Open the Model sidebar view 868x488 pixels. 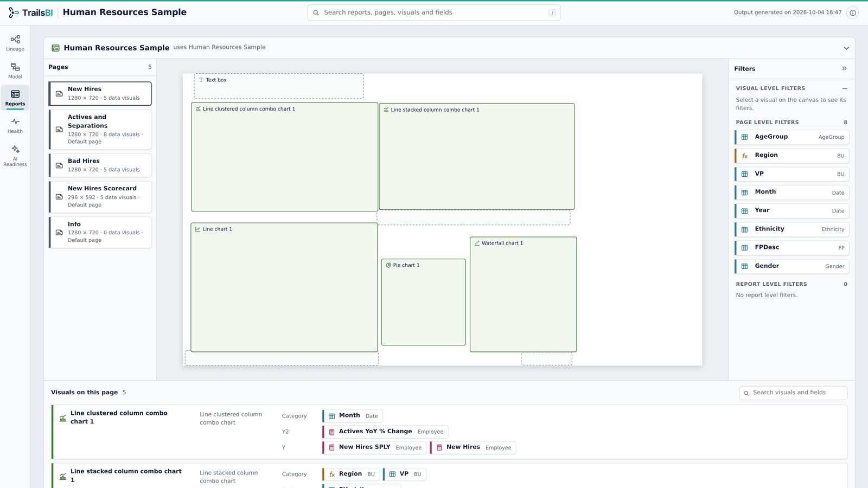(15, 70)
